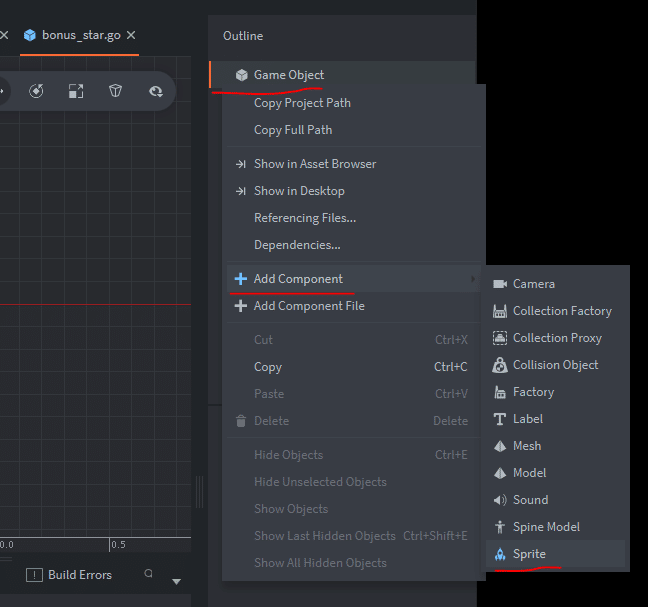Viewport: 648px width, 607px height.
Task: Choose Show in Desktop
Action: pyautogui.click(x=354, y=191)
